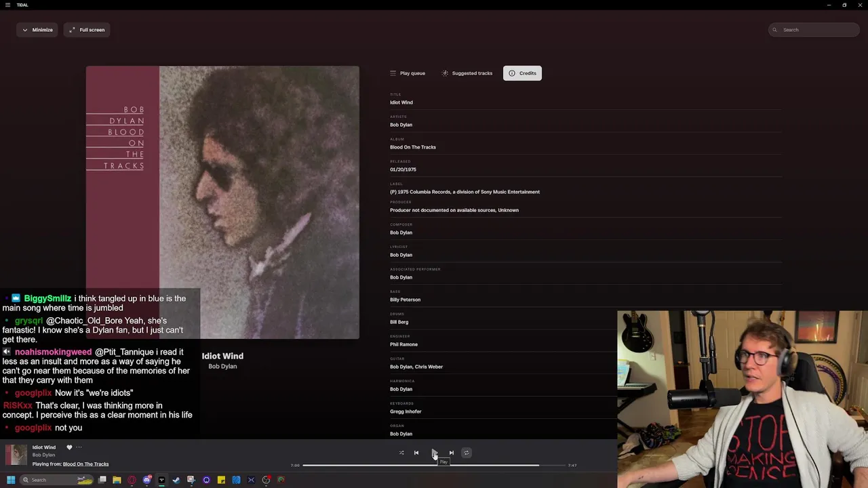Open track options three-dot menu

(79, 447)
